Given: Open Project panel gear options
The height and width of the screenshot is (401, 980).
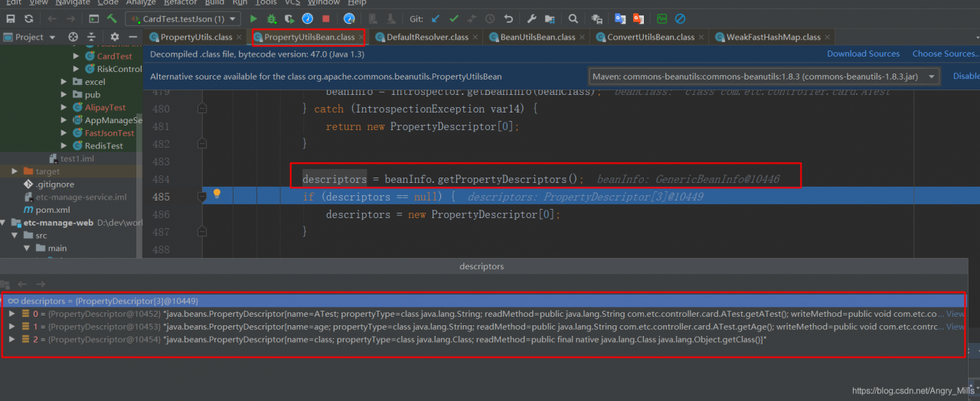Looking at the screenshot, I should tap(115, 37).
